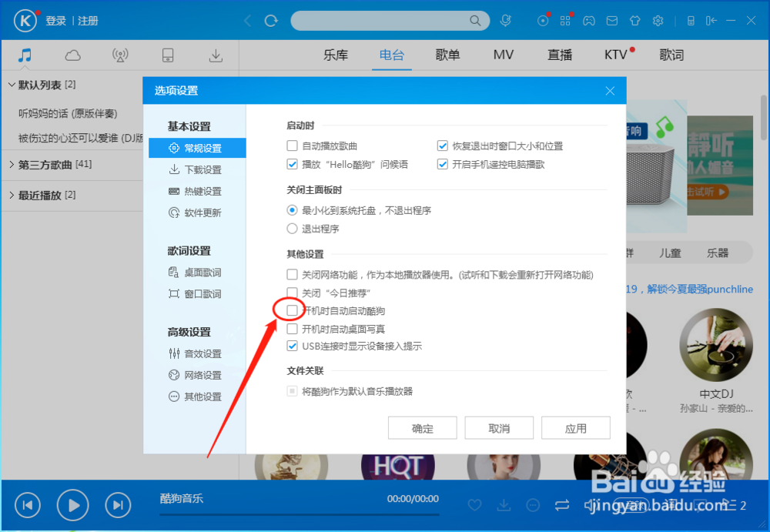Switch to the 歌单 tab
The height and width of the screenshot is (532, 770).
pyautogui.click(x=447, y=55)
